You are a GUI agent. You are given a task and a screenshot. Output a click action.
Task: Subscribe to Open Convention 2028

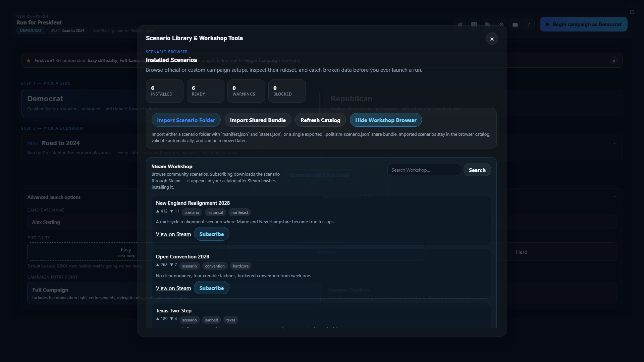[x=211, y=288]
